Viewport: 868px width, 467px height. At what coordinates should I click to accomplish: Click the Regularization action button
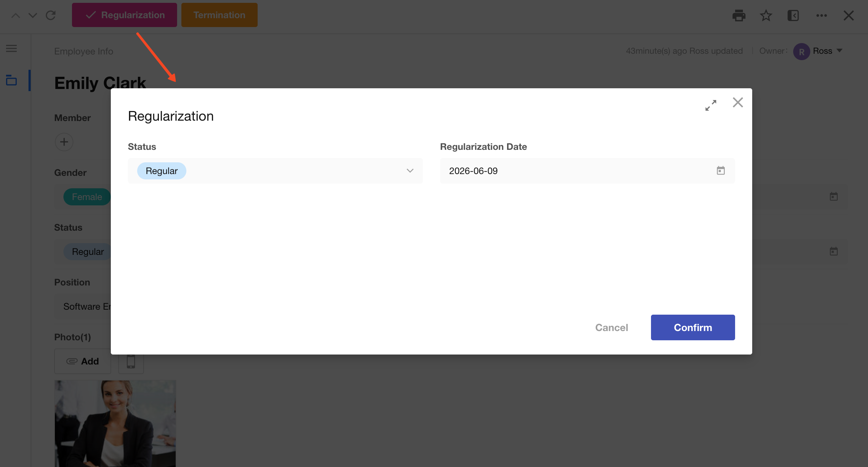(124, 15)
